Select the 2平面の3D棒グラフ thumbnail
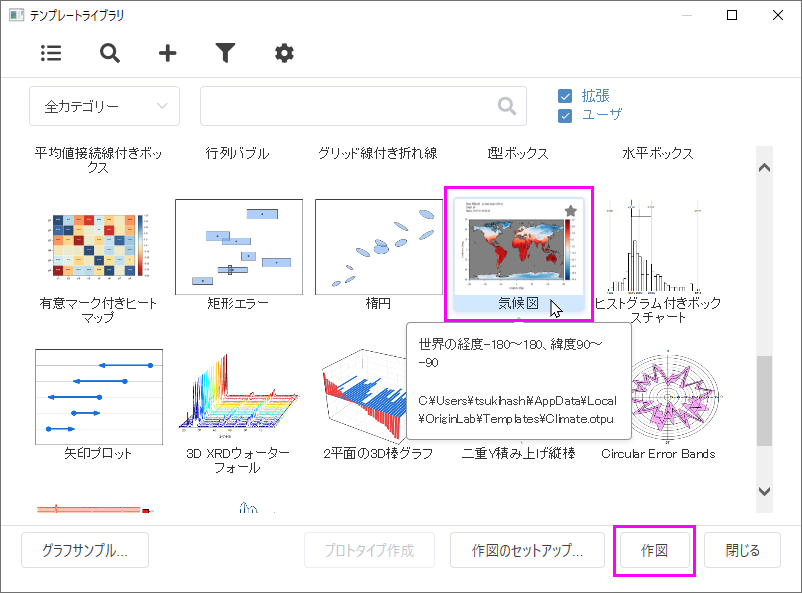Viewport: 802px width, 593px height. coord(364,397)
